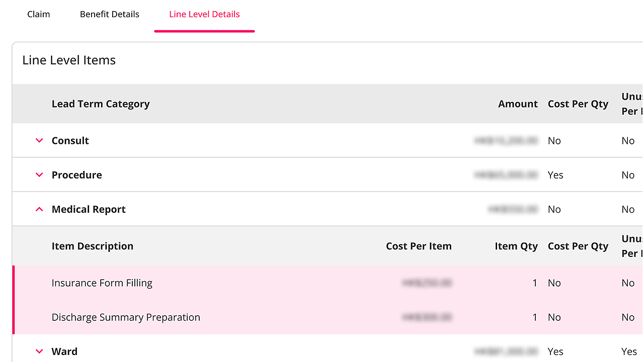The width and height of the screenshot is (644, 362).
Task: Click the Procedure category label
Action: click(x=77, y=175)
